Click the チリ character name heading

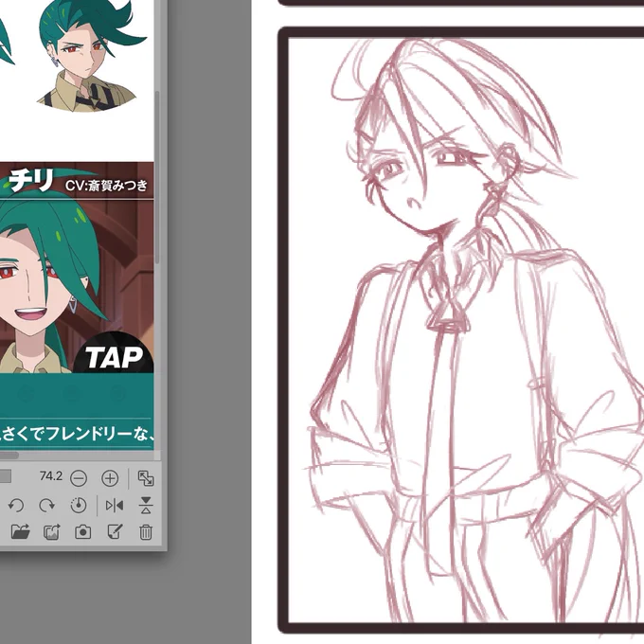click(31, 180)
